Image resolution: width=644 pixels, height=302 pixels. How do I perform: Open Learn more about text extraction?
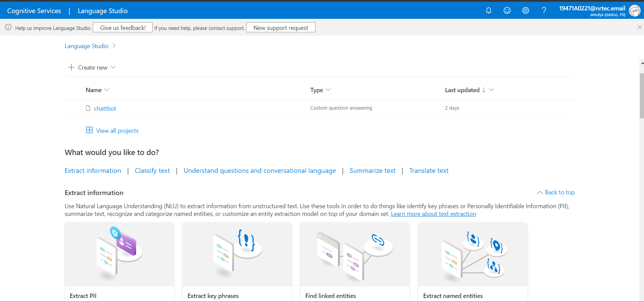(433, 214)
